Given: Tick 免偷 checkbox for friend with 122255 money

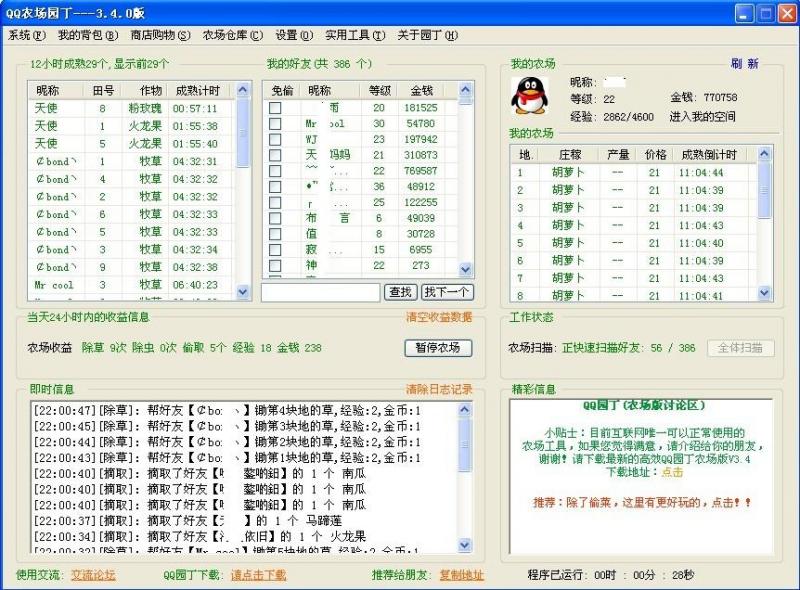Looking at the screenshot, I should pos(275,203).
